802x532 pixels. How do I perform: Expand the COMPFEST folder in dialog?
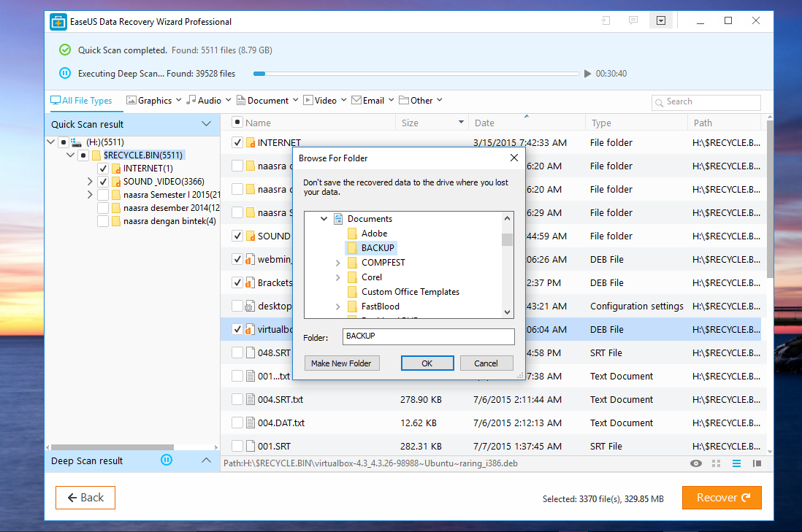(337, 263)
